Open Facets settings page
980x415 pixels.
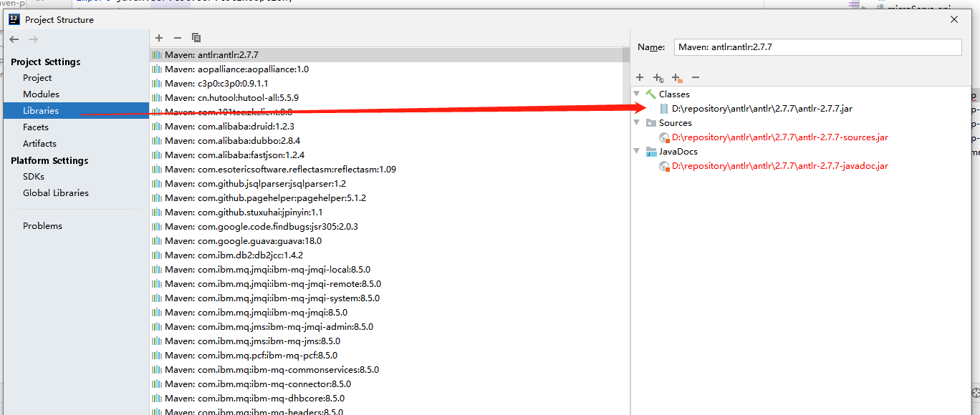pyautogui.click(x=36, y=127)
